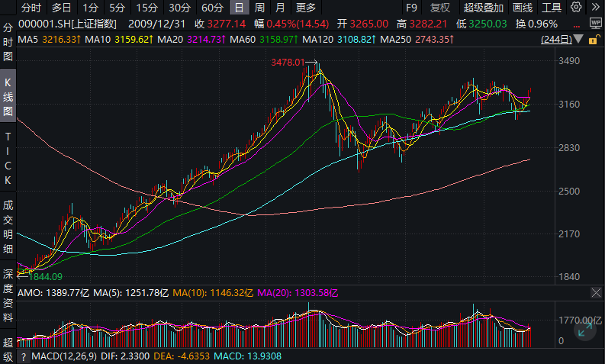Open the 工具 tools menu
The width and height of the screenshot is (605, 364).
coord(552,8)
